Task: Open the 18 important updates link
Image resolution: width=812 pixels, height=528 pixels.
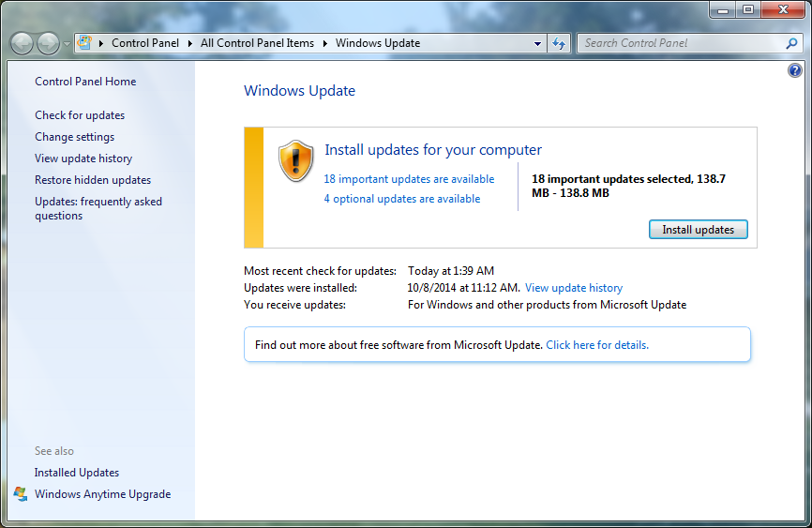Action: [x=409, y=179]
